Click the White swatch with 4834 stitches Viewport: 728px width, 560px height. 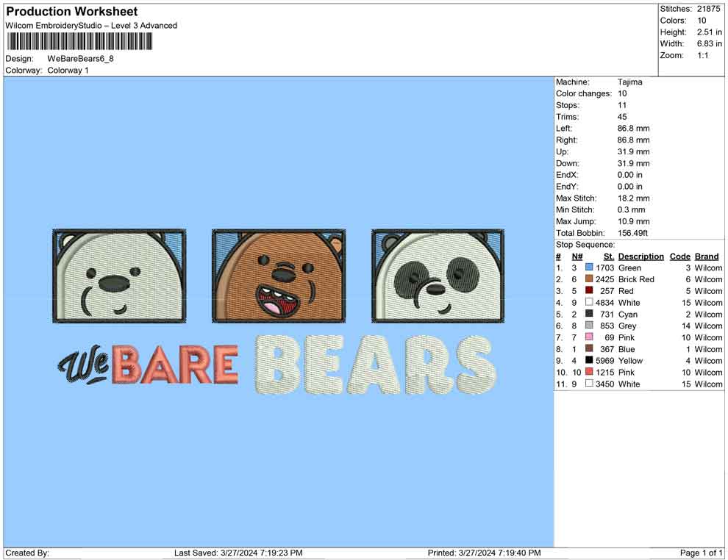tap(589, 302)
